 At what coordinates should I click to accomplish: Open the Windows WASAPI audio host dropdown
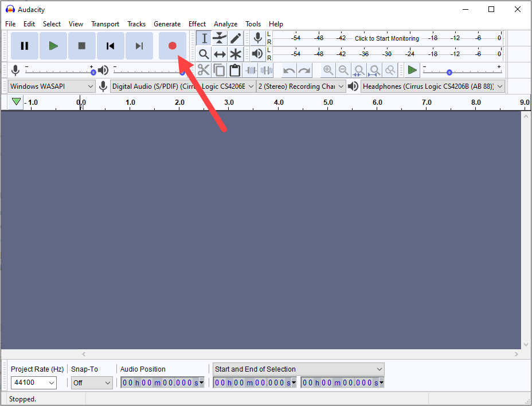click(x=51, y=86)
